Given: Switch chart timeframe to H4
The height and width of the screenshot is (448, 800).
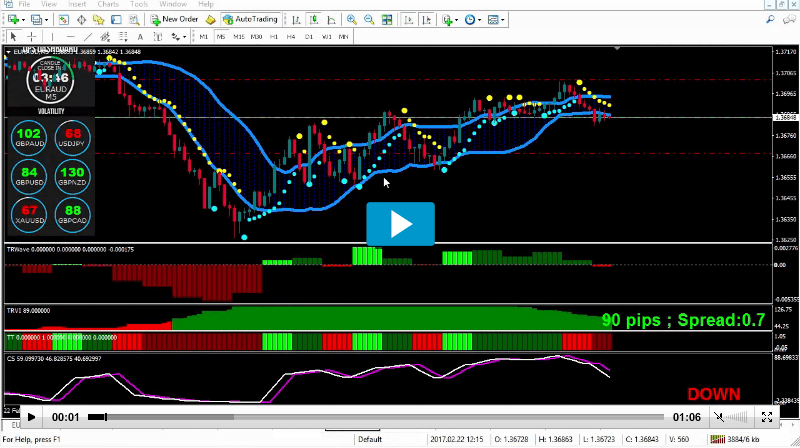Looking at the screenshot, I should click(x=291, y=37).
